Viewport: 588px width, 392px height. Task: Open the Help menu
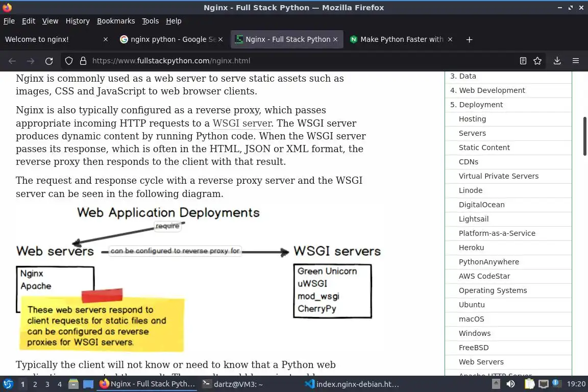tap(174, 21)
